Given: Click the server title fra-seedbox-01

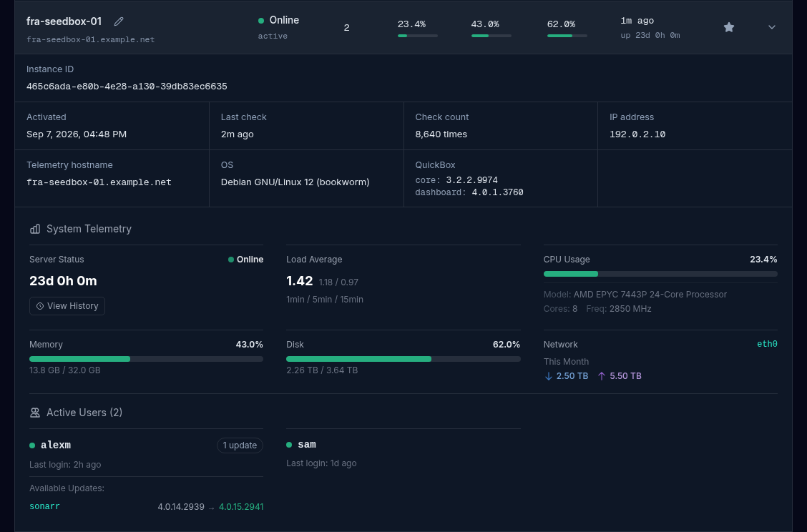Looking at the screenshot, I should tap(64, 21).
